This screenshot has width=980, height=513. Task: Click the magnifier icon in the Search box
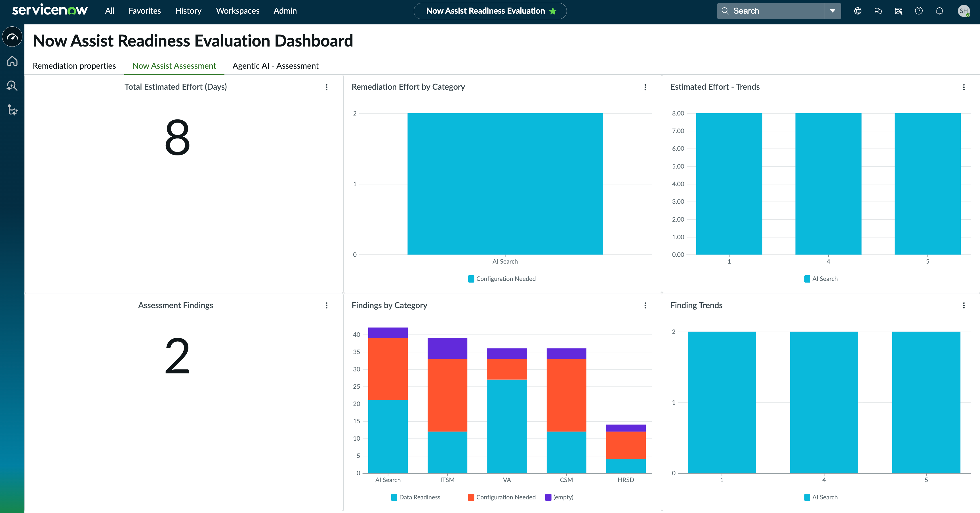pos(725,11)
